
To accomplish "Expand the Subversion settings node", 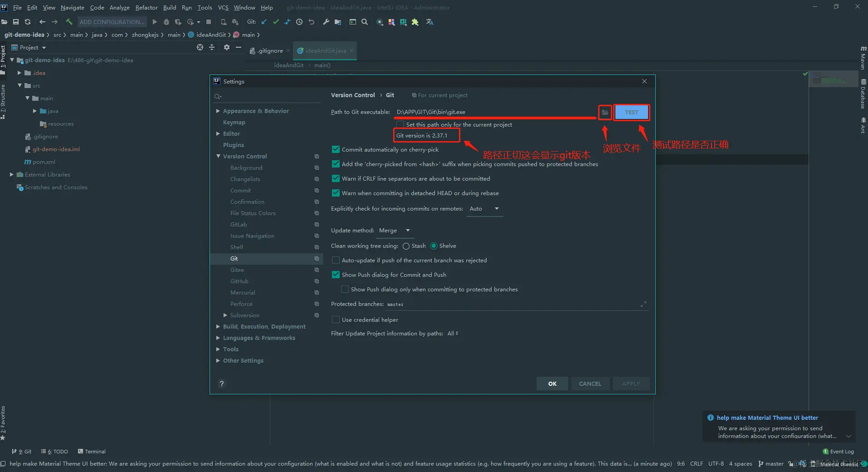I will [x=225, y=315].
